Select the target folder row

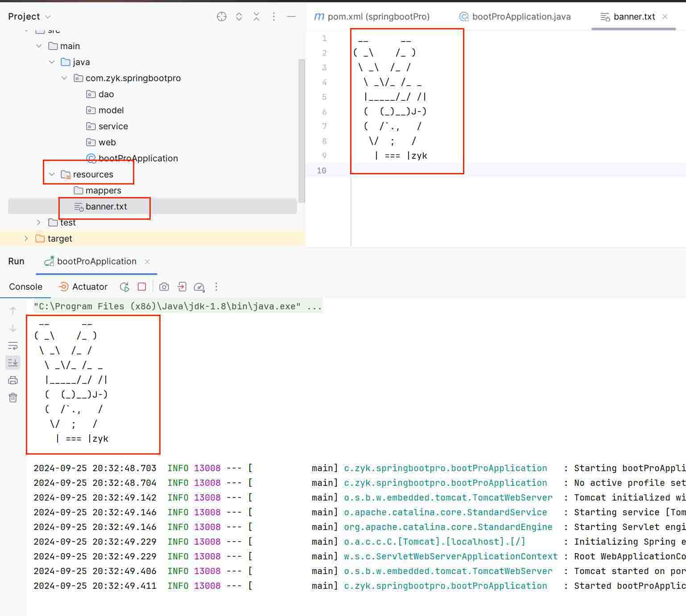pos(153,238)
